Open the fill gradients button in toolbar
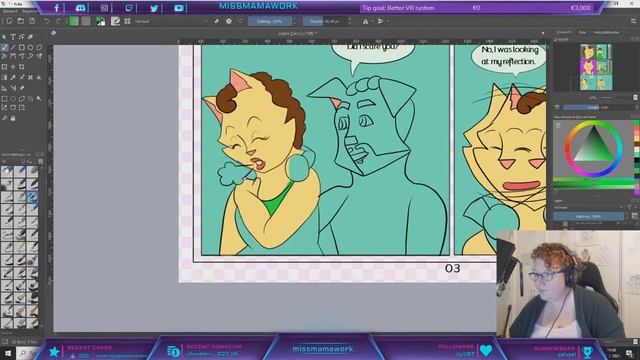Screen dimensions: 640x360 [73, 21]
